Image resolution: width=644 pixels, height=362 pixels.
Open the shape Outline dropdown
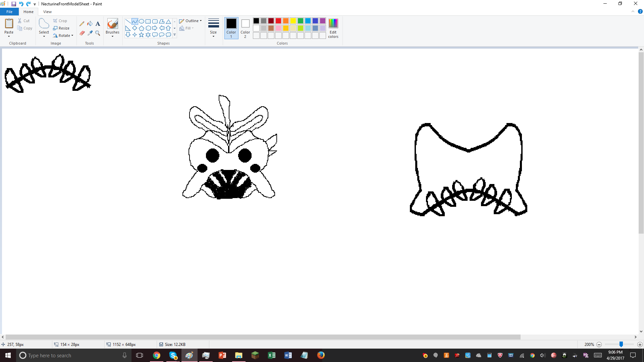[190, 21]
